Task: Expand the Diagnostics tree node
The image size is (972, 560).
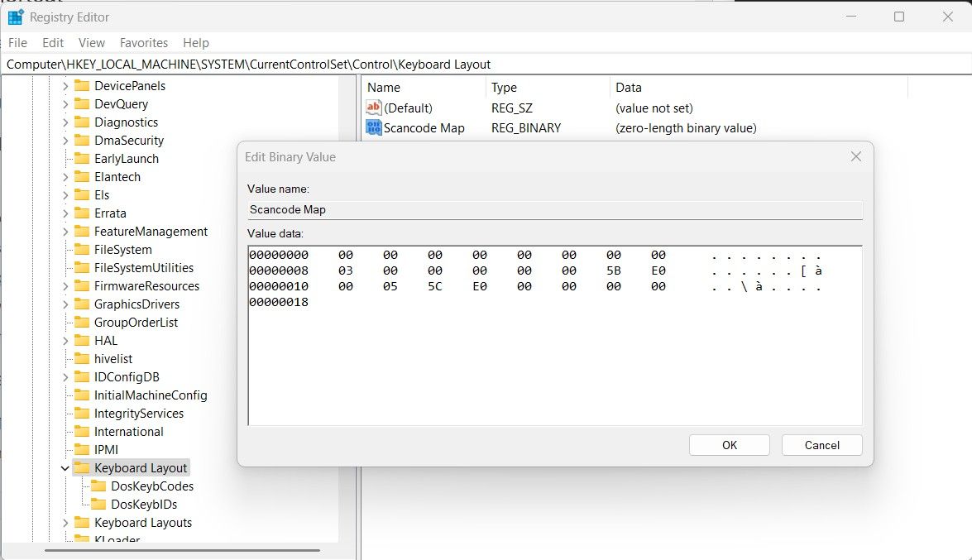Action: [65, 122]
